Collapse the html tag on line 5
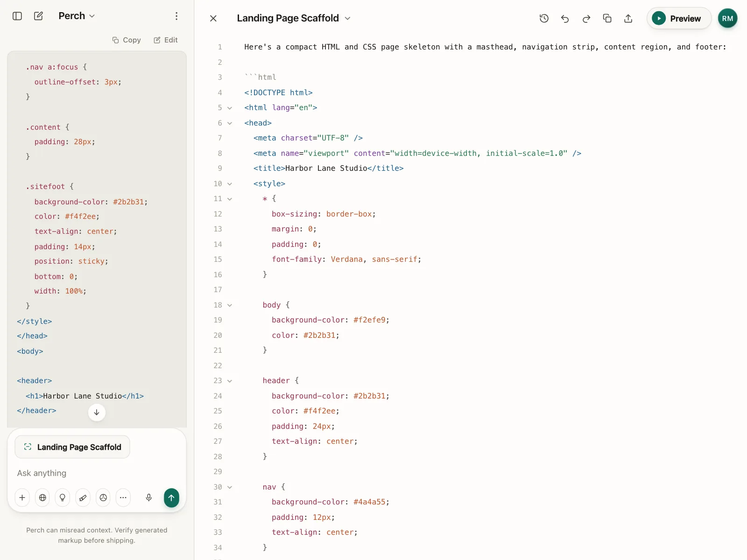747x560 pixels. [x=230, y=108]
